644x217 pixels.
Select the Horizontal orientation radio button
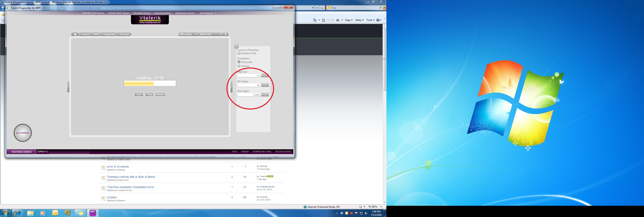(x=239, y=62)
